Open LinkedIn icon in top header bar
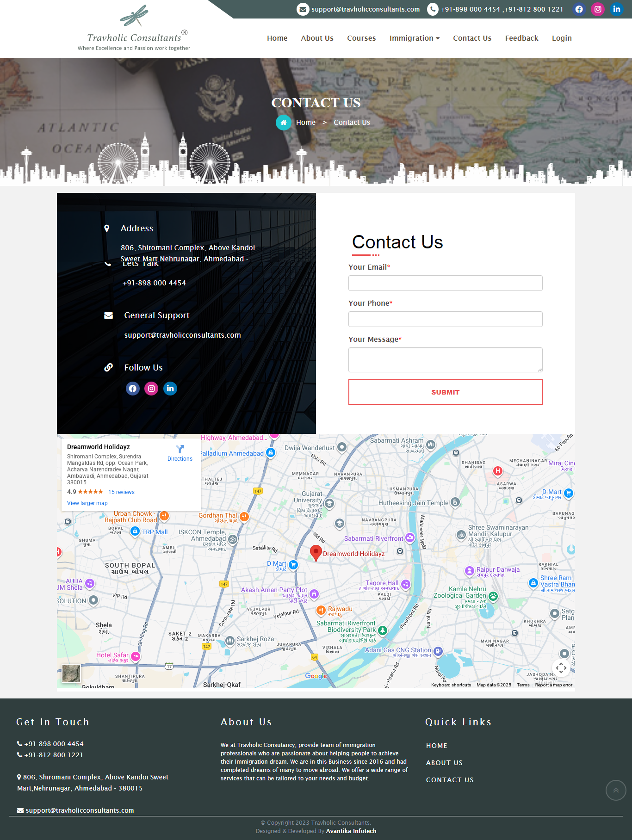This screenshot has width=632, height=840. tap(616, 9)
